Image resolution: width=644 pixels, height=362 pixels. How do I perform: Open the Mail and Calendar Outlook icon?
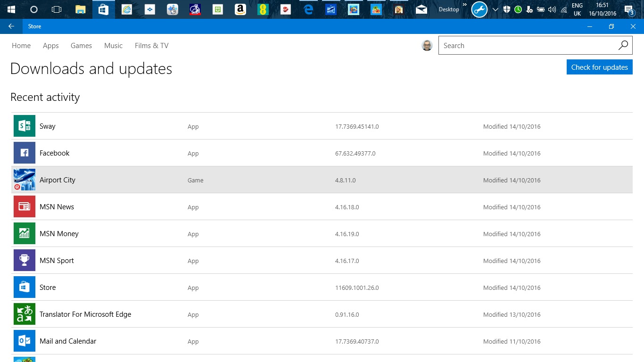pyautogui.click(x=25, y=341)
